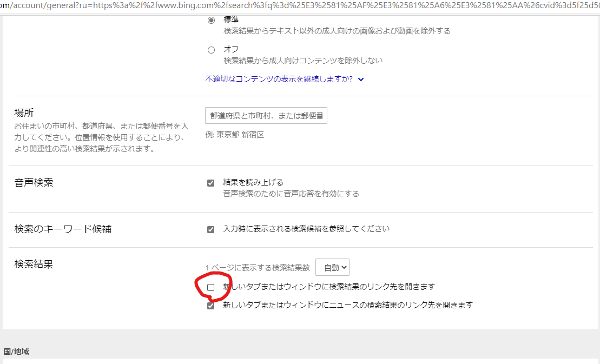Click the location input field for 都道府県と市町村
Image resolution: width=600 pixels, height=364 pixels.
click(x=265, y=115)
